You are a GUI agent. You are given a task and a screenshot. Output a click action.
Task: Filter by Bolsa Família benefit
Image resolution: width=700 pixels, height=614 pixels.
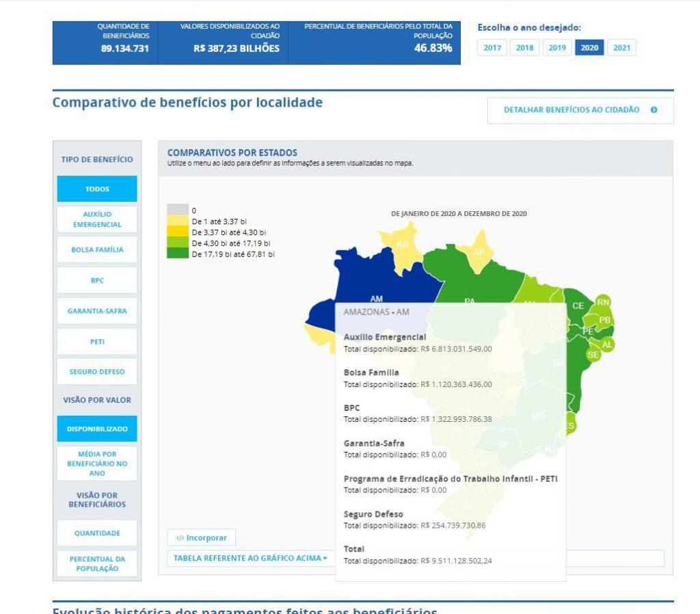[97, 250]
